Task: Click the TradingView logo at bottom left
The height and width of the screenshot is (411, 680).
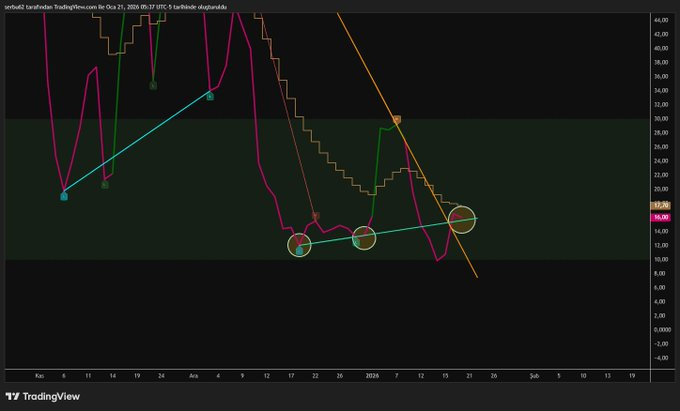Action: (42, 396)
